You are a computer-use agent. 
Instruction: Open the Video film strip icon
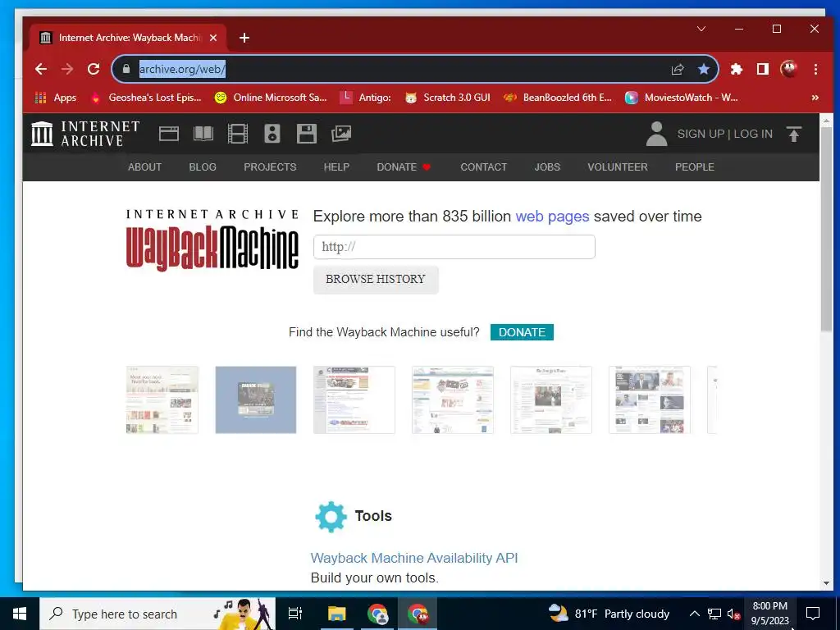238,134
